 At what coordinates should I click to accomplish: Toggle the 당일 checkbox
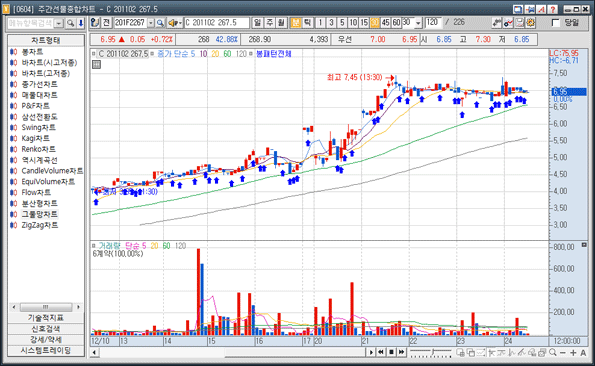click(x=556, y=23)
